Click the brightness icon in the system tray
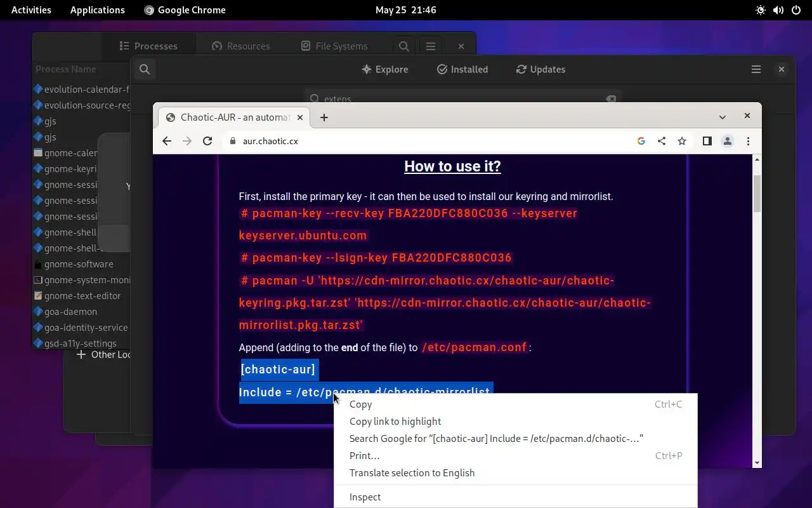This screenshot has height=508, width=812. pos(761,10)
